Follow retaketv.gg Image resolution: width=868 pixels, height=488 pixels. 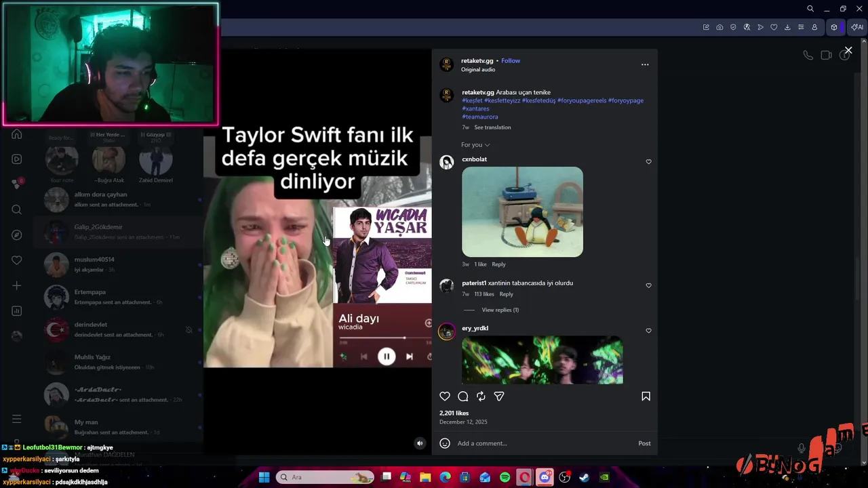click(x=511, y=61)
